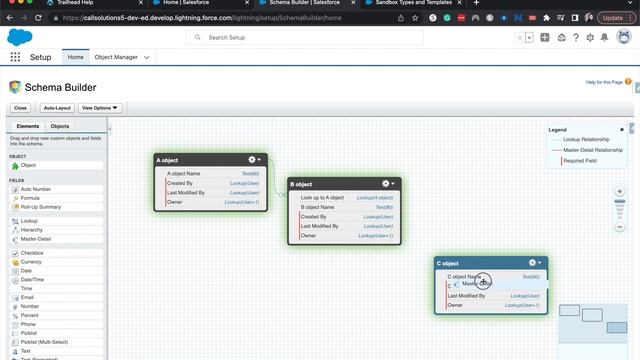Switch to the Elements tab
This screenshot has width=640, height=360.
(28, 126)
